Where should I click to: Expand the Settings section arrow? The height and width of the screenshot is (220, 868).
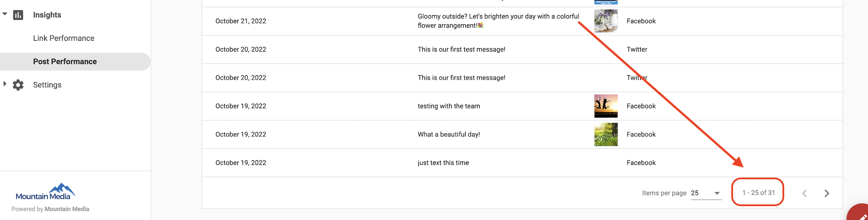[5, 84]
